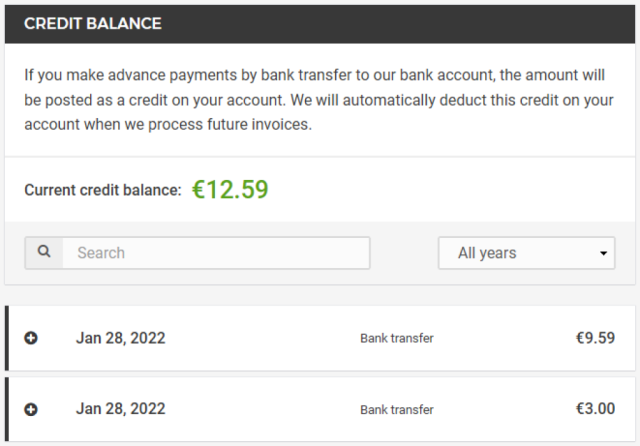
Task: Click the Current credit balance label
Action: click(103, 190)
